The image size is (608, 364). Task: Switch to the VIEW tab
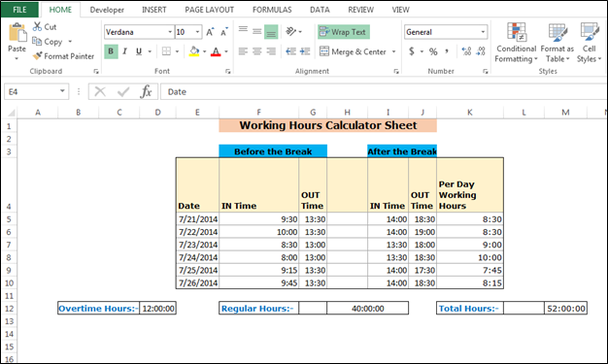(x=400, y=10)
